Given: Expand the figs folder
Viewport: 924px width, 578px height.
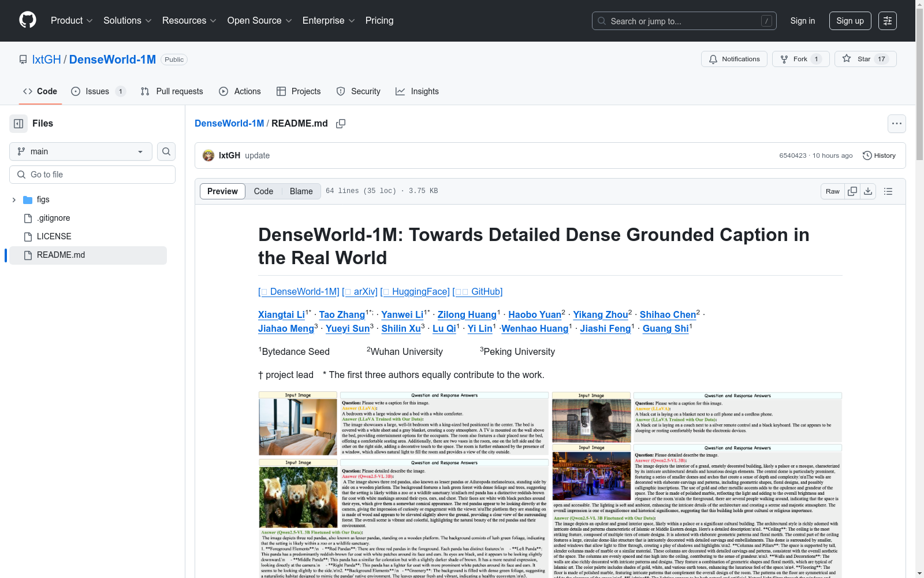Looking at the screenshot, I should [x=14, y=199].
